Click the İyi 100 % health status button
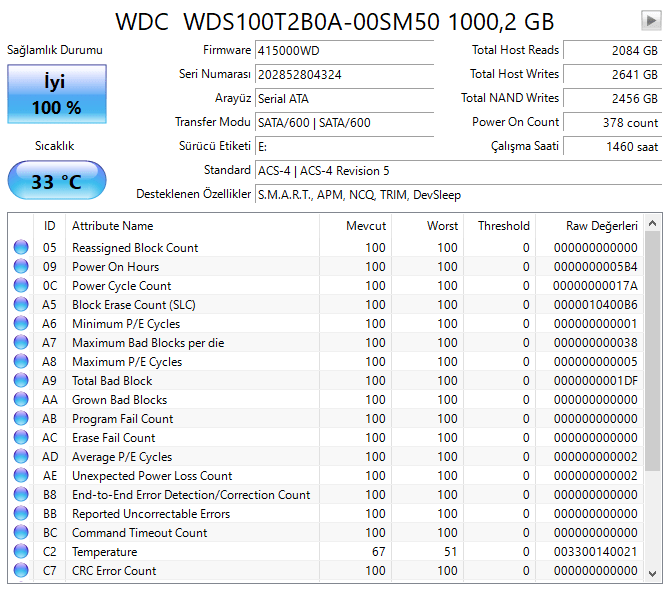Viewport: 668px width, 591px height. click(57, 94)
